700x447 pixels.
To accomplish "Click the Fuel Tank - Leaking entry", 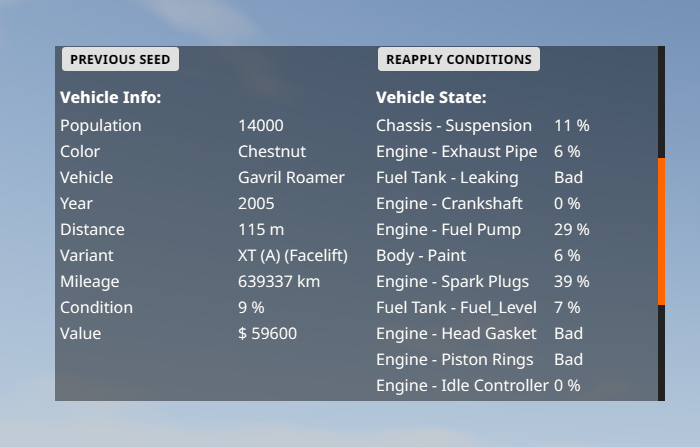I will point(447,178).
